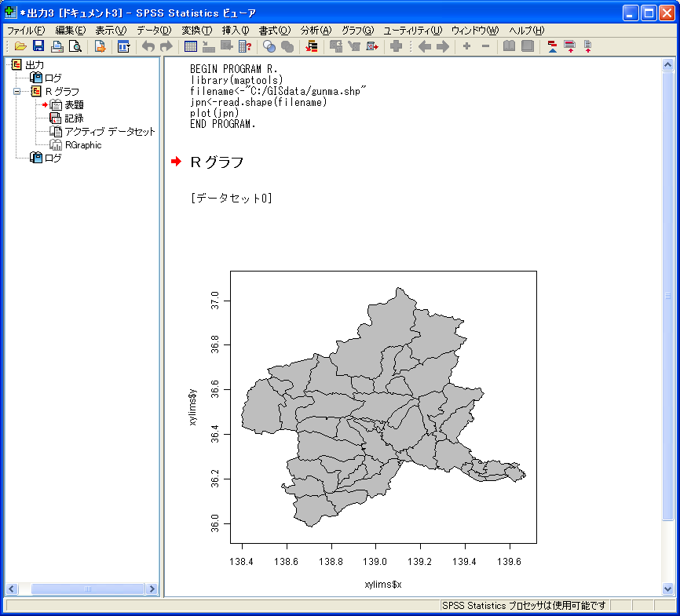Click the Show open book icon
Image resolution: width=680 pixels, height=616 pixels.
[x=509, y=47]
